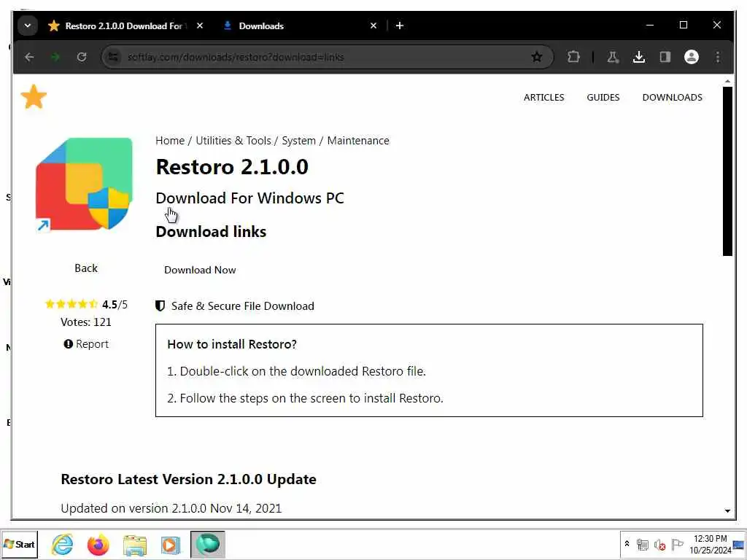This screenshot has width=747, height=560.
Task: Open site info icon in the address bar
Action: coord(113,57)
